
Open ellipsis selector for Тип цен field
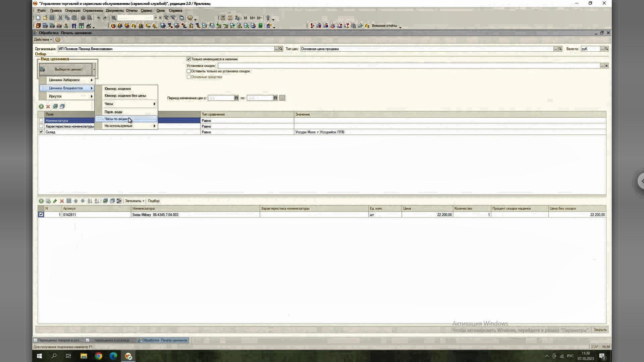tap(555, 49)
